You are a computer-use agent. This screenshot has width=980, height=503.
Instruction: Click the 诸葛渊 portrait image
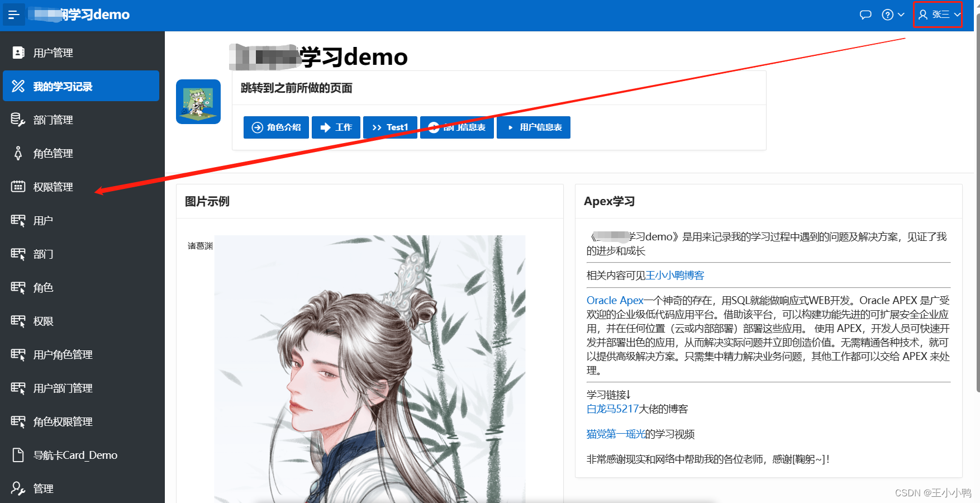tap(370, 369)
